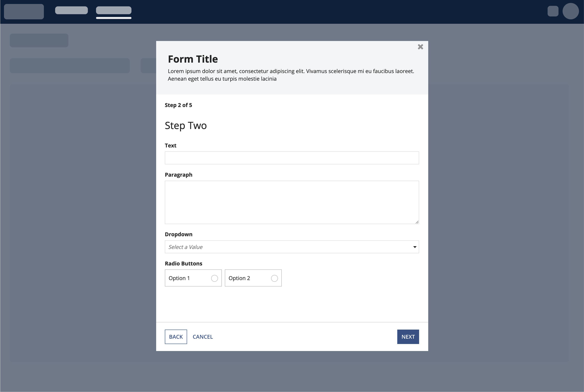Close the form dialog with X icon
The width and height of the screenshot is (584, 392).
(x=420, y=47)
